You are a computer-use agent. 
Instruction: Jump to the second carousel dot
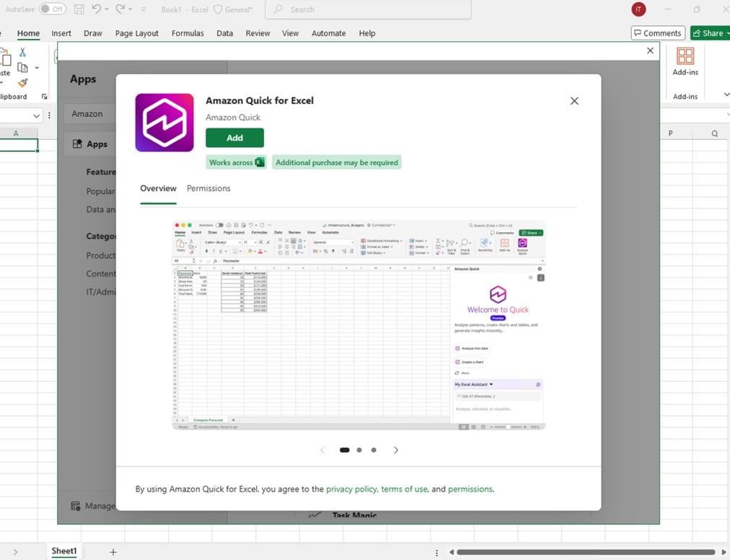(359, 450)
